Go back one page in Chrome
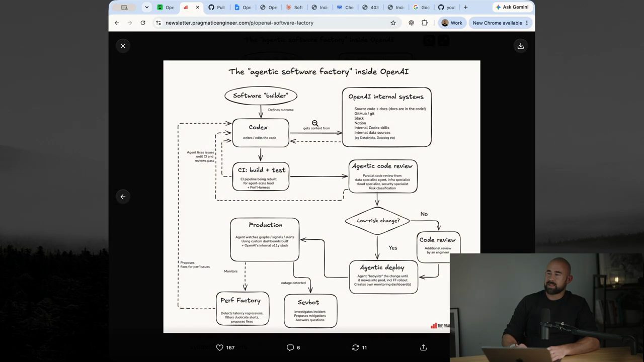 pyautogui.click(x=117, y=23)
